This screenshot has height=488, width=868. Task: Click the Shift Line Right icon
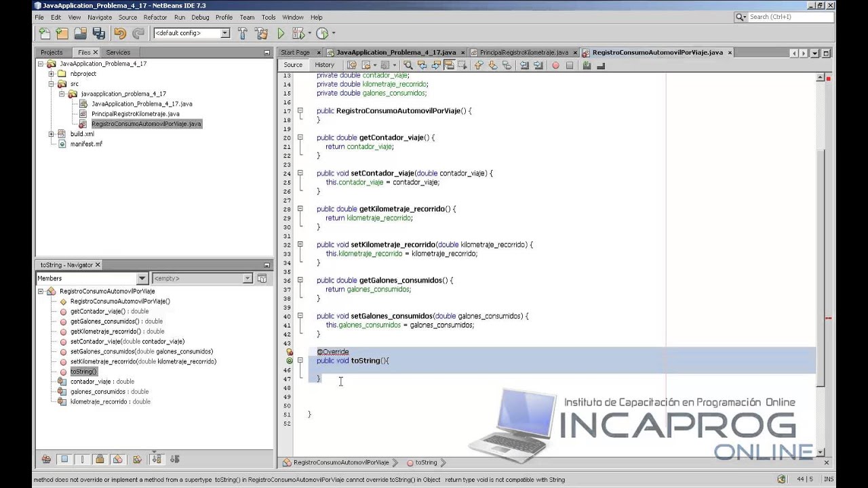tap(538, 65)
